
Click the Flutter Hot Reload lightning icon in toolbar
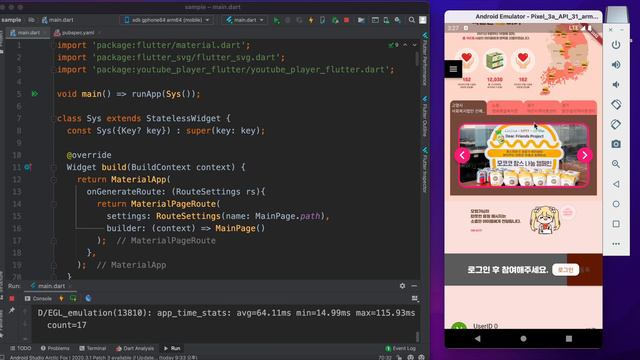click(x=311, y=20)
